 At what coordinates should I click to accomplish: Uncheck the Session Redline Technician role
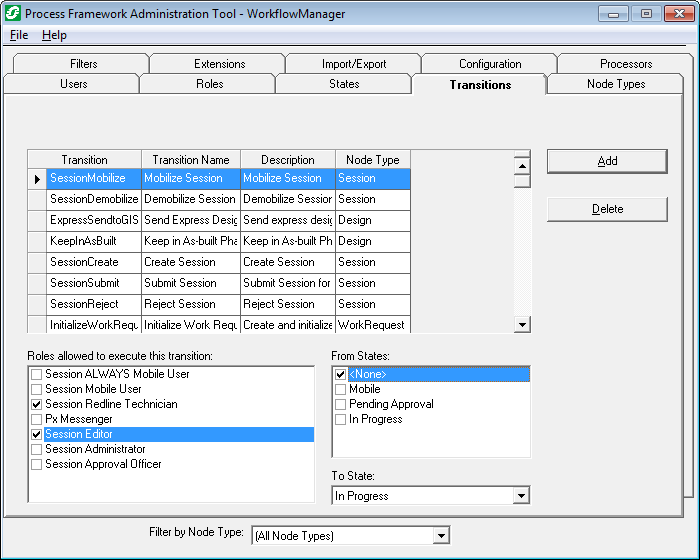37,404
